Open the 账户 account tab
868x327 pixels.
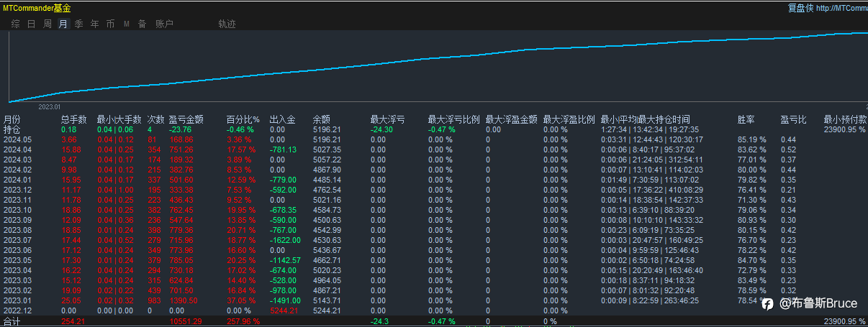point(164,24)
